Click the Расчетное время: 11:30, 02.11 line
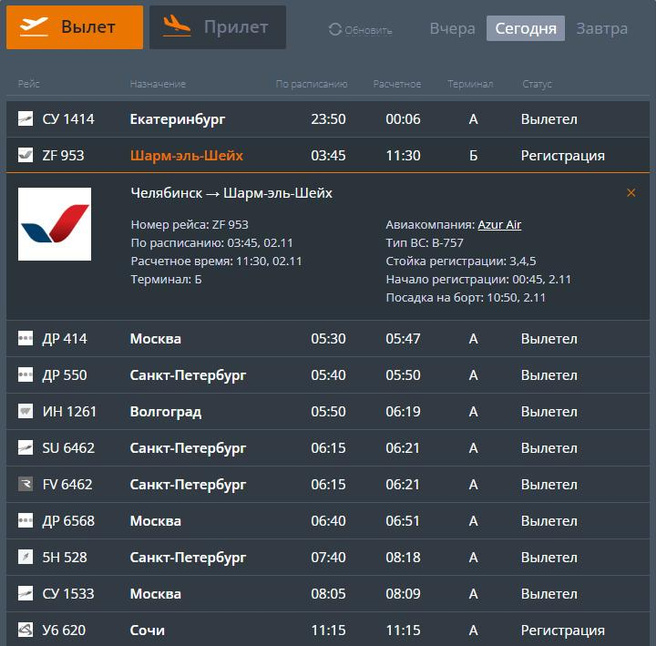This screenshot has width=656, height=646. tap(216, 261)
